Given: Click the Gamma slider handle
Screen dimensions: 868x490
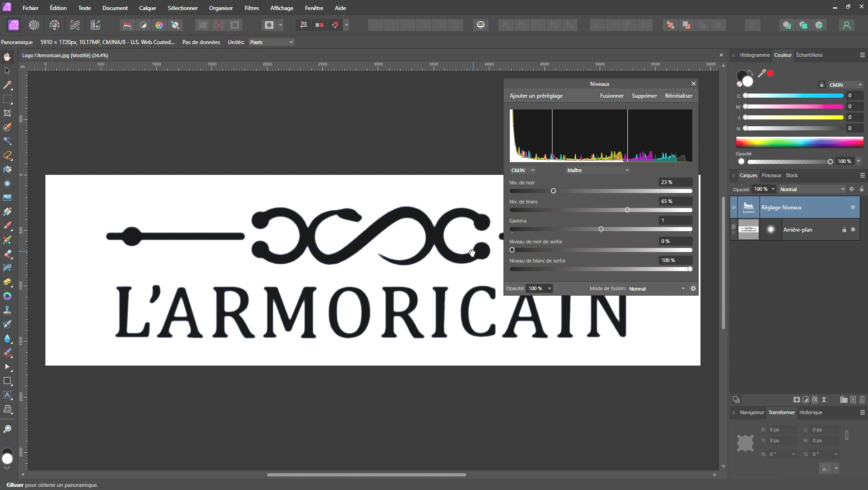Looking at the screenshot, I should coord(601,229).
